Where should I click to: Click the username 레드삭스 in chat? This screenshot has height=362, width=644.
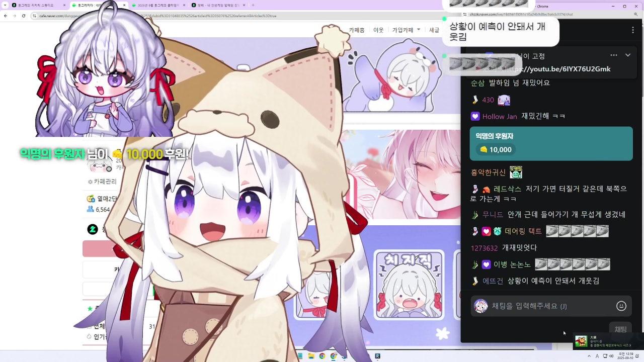click(507, 189)
